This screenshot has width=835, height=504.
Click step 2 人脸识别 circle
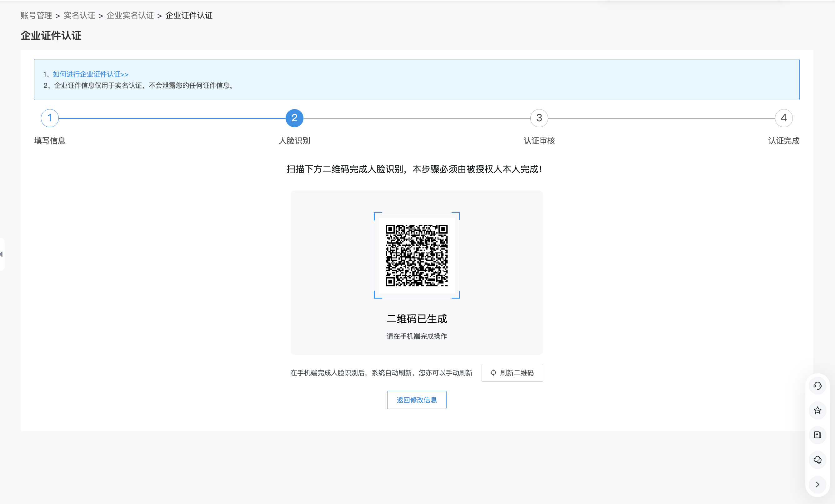click(x=294, y=118)
